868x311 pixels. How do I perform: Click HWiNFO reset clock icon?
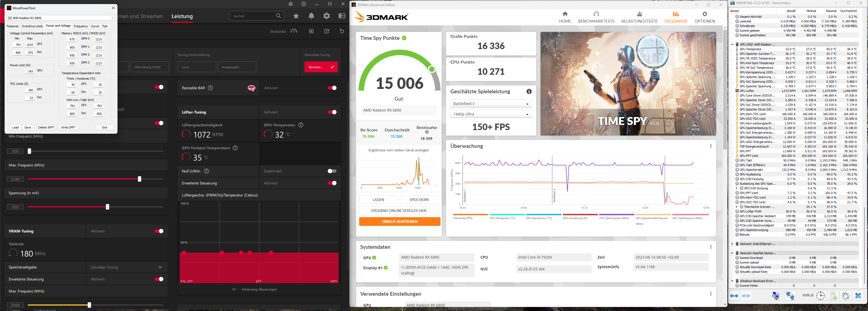click(x=820, y=296)
